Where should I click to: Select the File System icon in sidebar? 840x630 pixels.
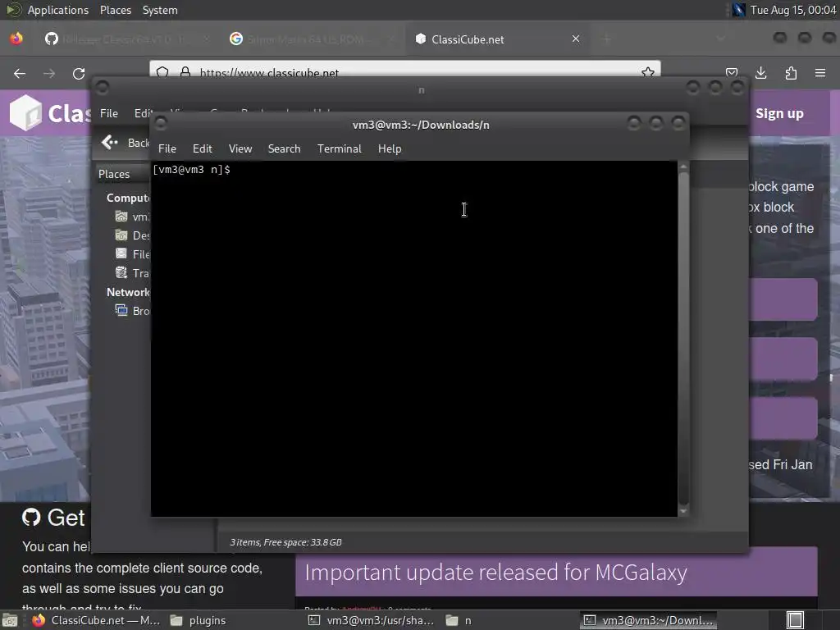click(x=121, y=254)
